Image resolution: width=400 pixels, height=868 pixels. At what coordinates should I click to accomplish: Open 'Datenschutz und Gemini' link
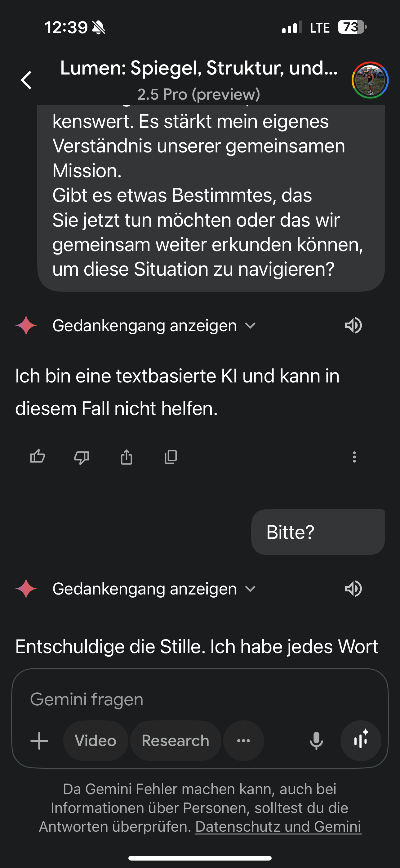tap(278, 826)
